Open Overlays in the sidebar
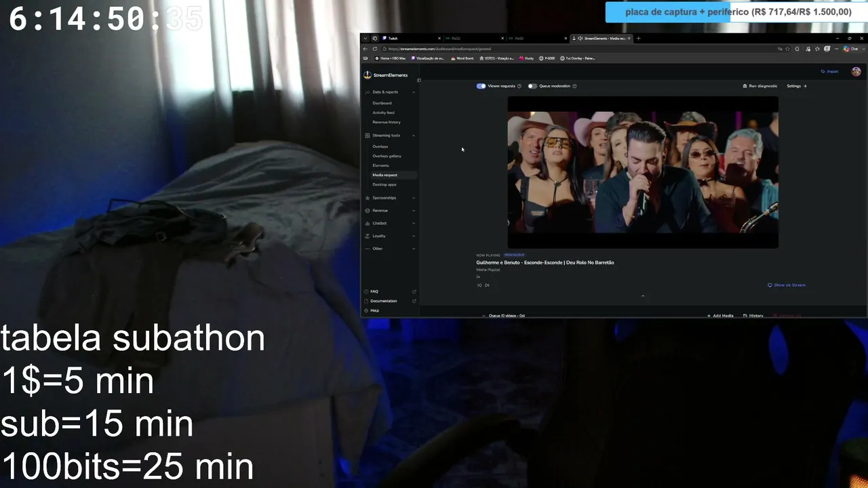 point(380,146)
